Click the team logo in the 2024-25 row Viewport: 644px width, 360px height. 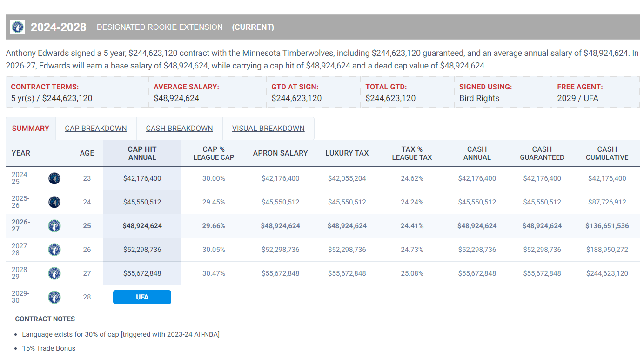54,178
